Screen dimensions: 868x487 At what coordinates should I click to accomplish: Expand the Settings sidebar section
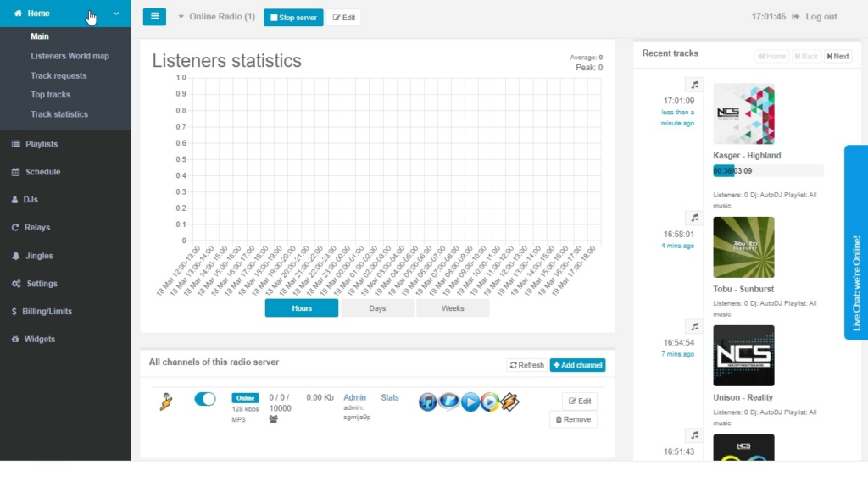(42, 284)
